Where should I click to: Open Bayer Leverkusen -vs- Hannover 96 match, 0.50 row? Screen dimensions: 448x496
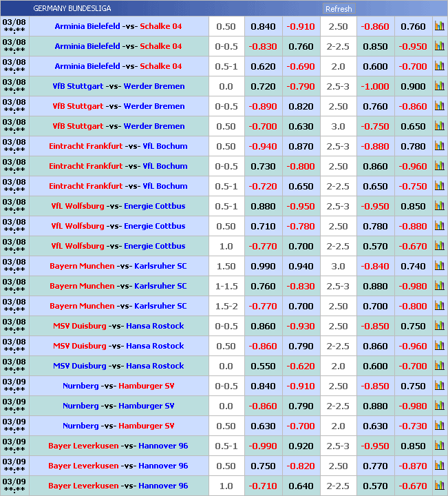[x=118, y=466]
